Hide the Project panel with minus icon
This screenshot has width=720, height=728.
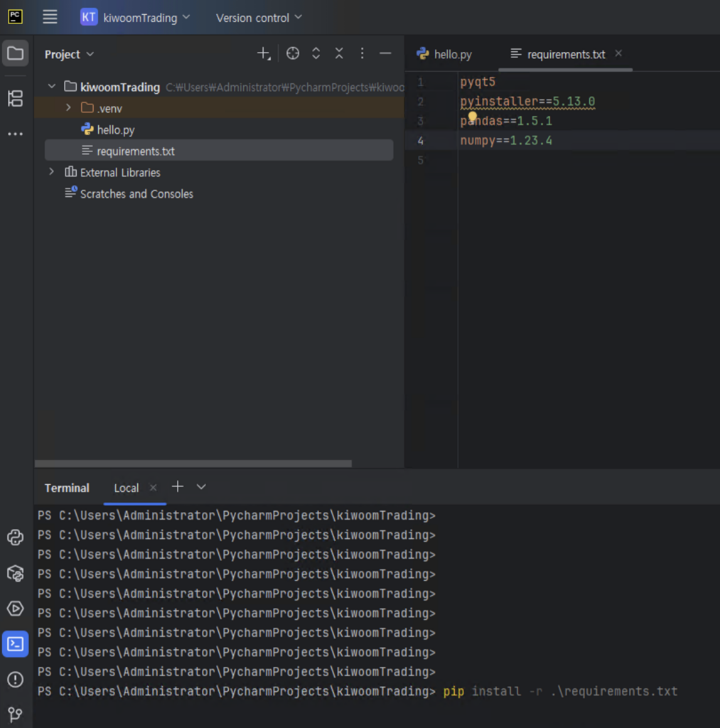coord(385,53)
